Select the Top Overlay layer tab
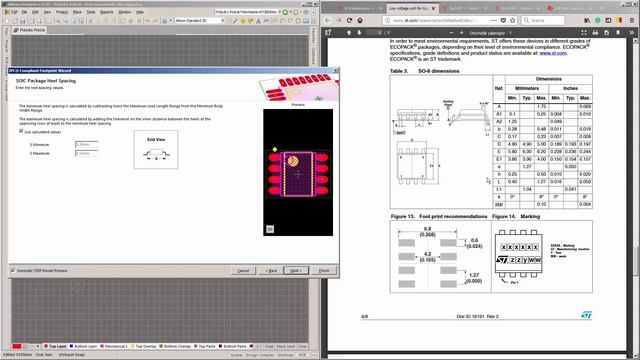The height and width of the screenshot is (360, 640). (x=144, y=346)
